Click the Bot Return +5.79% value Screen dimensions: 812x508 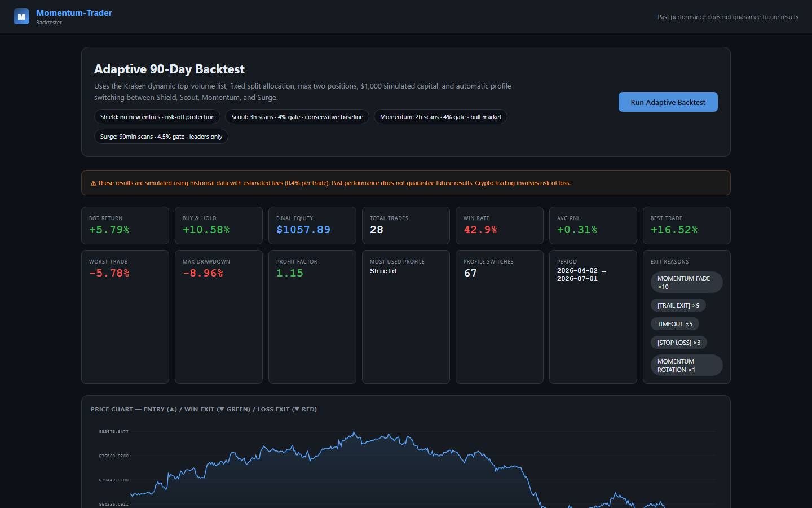[x=109, y=230]
